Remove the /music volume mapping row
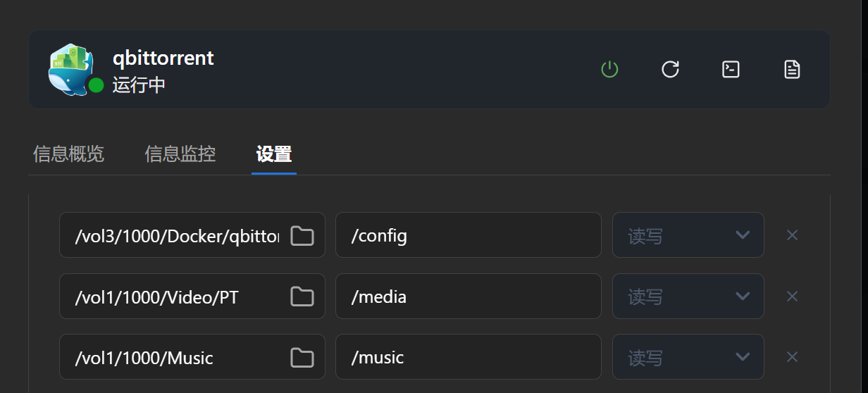 click(x=792, y=358)
